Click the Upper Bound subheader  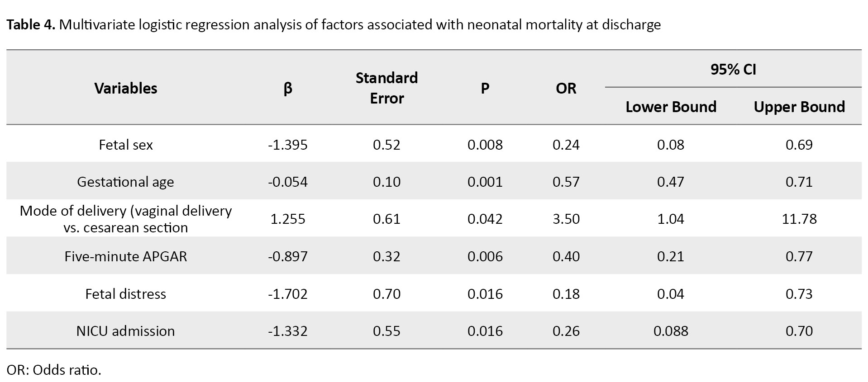coord(799,107)
